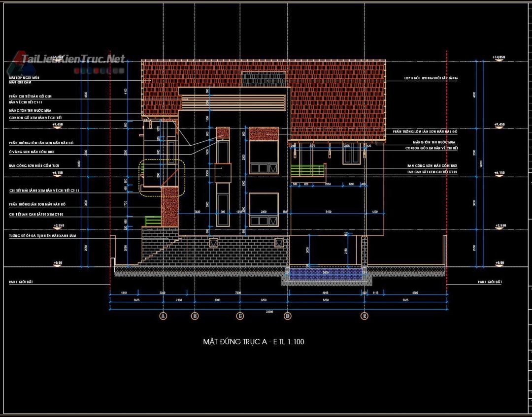Select the horizontal wooden louver panel under roof

click(234, 103)
